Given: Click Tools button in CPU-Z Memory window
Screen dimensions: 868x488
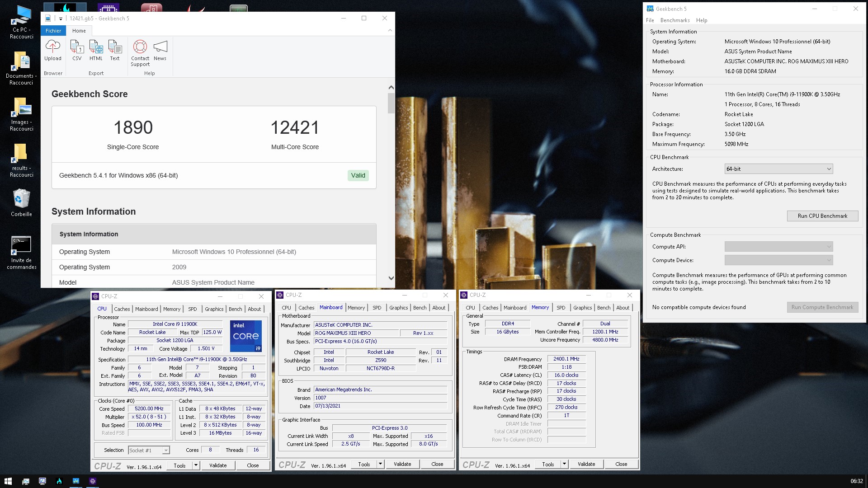Looking at the screenshot, I should coord(548,464).
